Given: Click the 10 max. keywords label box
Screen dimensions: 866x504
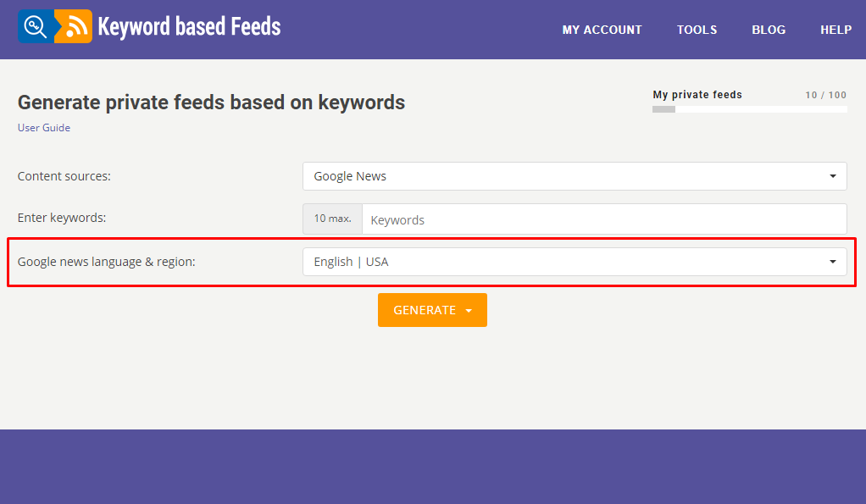Looking at the screenshot, I should pyautogui.click(x=332, y=219).
